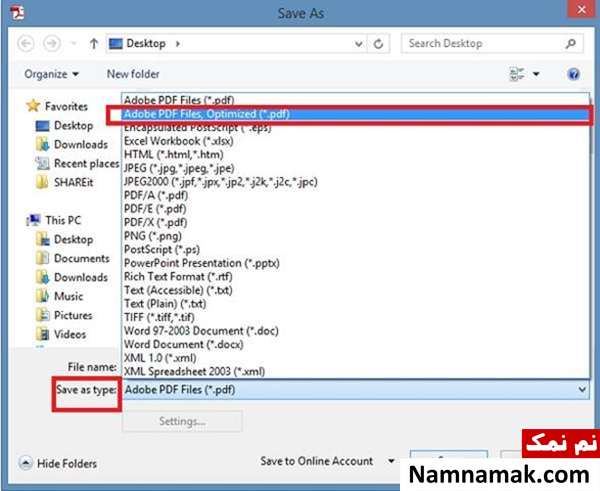The image size is (600, 491).
Task: Open the Music folder
Action: point(68,296)
